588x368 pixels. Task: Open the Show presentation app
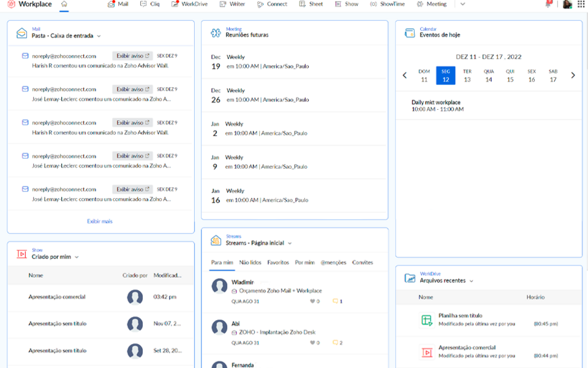(347, 4)
